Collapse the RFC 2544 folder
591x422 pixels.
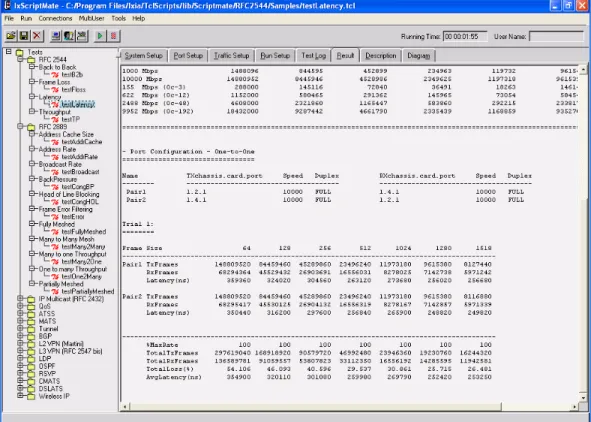pyautogui.click(x=20, y=60)
